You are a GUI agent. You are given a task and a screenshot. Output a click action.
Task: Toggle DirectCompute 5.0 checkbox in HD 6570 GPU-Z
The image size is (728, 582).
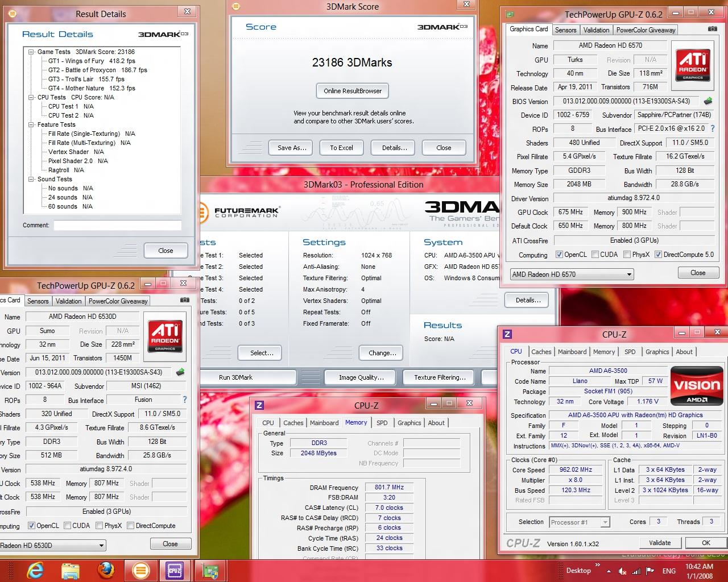point(659,255)
